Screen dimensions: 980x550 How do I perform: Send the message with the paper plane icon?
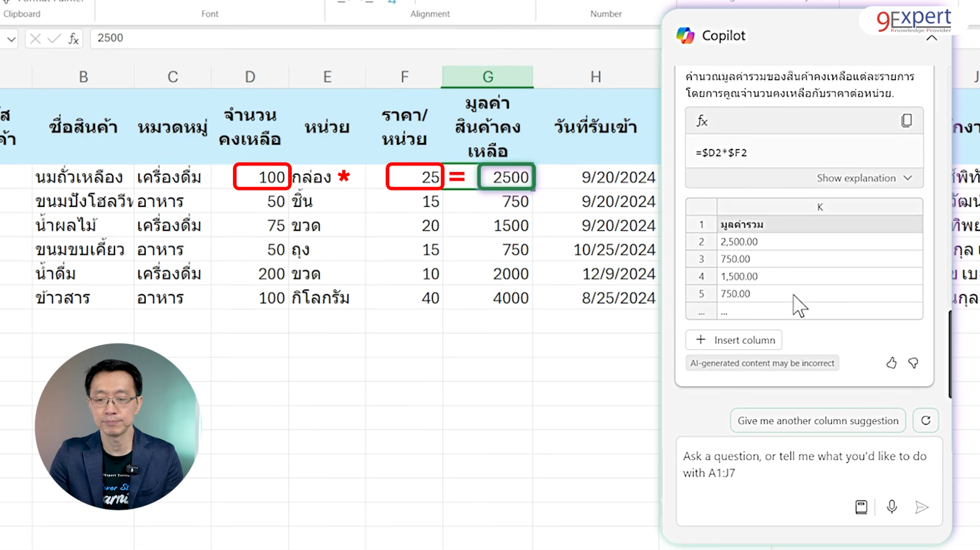[922, 507]
